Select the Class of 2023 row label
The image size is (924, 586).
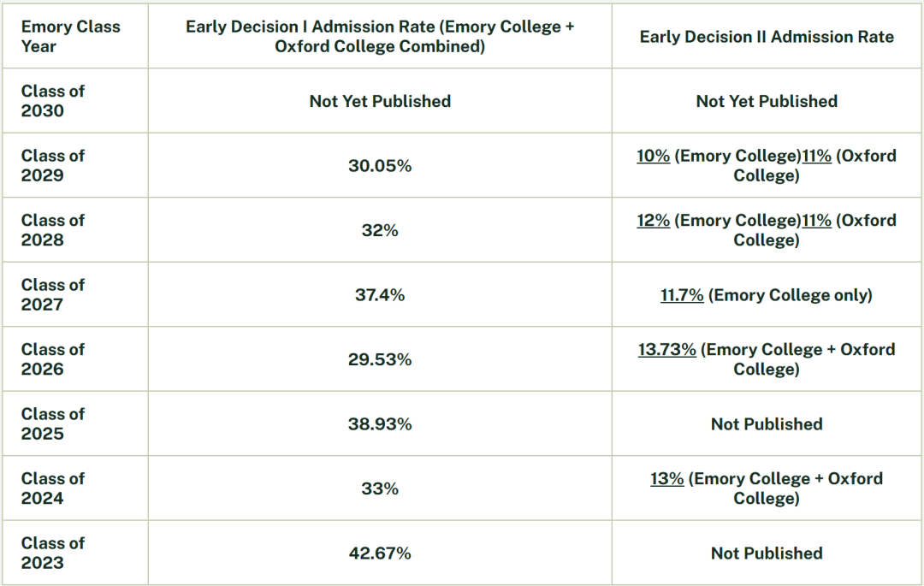click(x=53, y=553)
